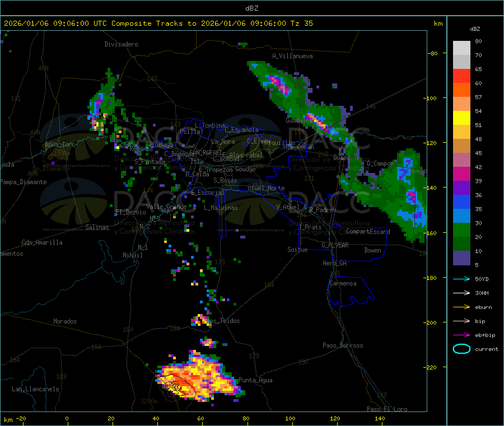Select the gold 48-51 dBZ legend swatch
The height and width of the screenshot is (426, 504).
[x=461, y=132]
